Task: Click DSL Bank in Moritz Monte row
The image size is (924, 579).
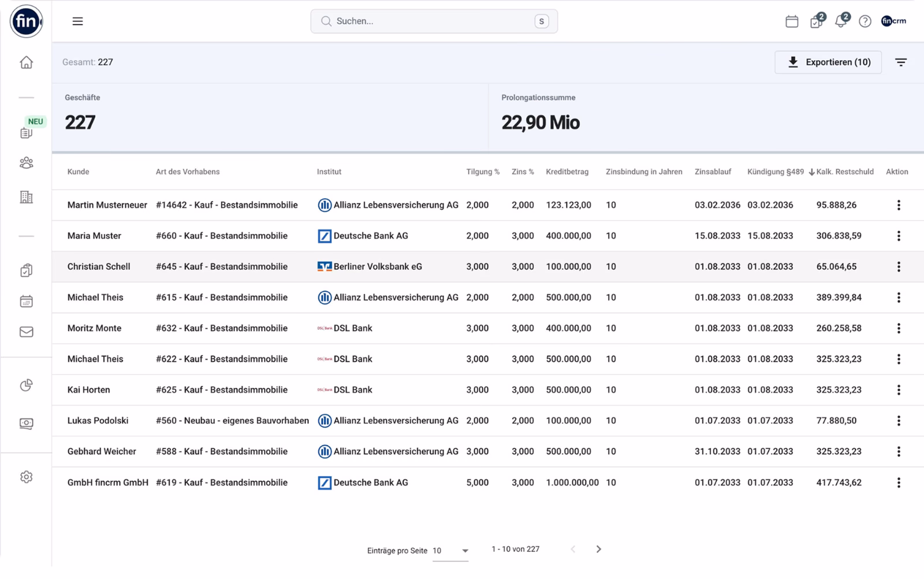Action: tap(345, 328)
